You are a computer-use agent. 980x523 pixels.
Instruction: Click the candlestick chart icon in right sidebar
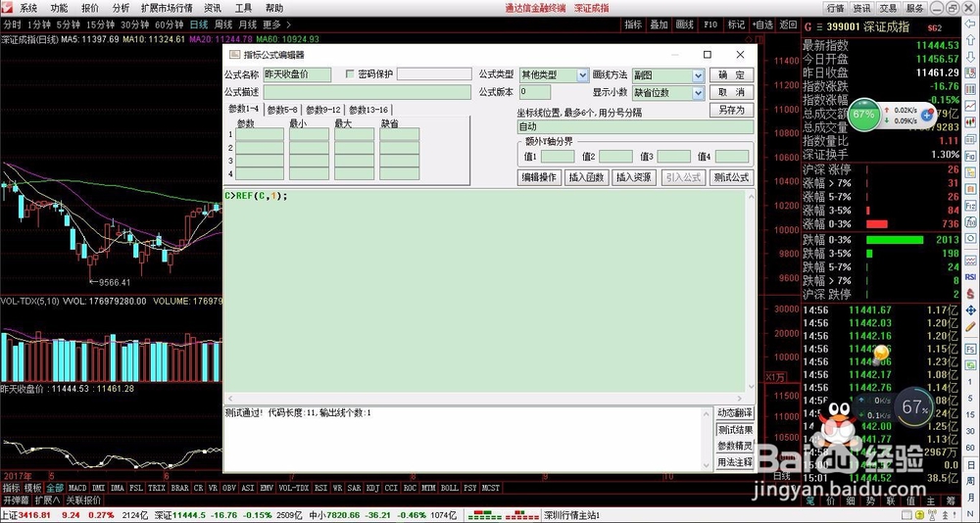point(970,122)
